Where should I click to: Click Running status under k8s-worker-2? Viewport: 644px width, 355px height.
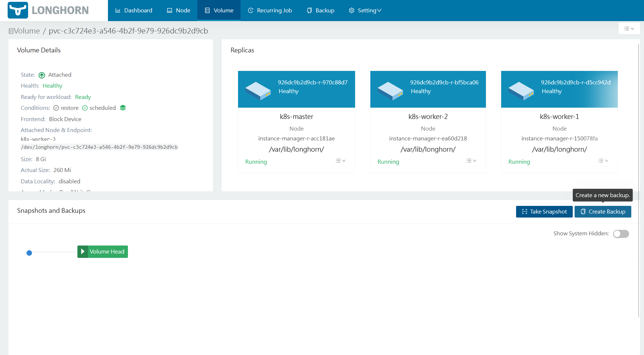pos(389,162)
